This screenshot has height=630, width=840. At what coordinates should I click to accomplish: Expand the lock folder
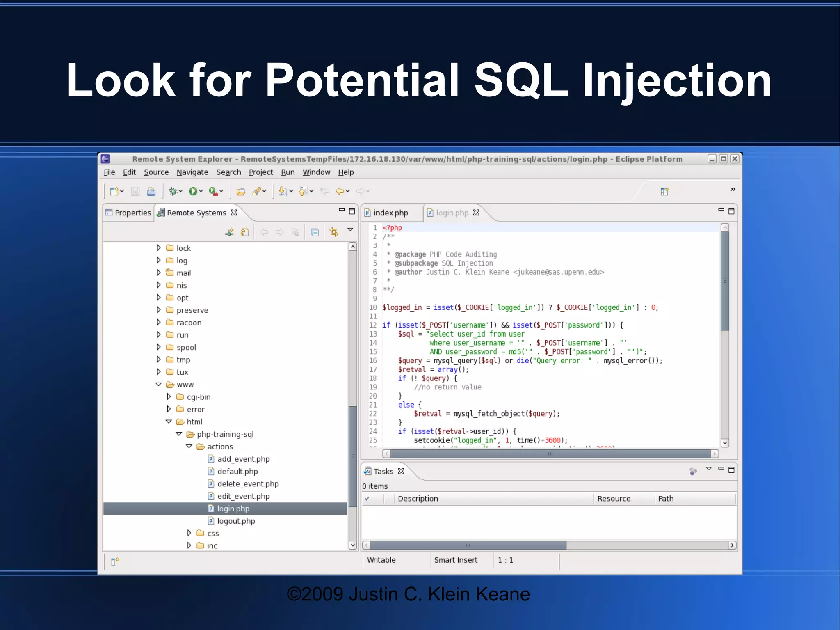pyautogui.click(x=159, y=248)
